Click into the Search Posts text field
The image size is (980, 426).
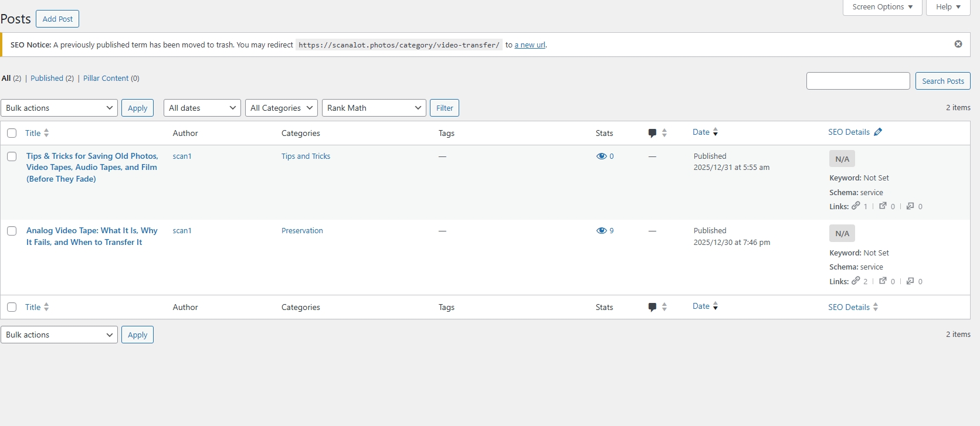(x=857, y=81)
